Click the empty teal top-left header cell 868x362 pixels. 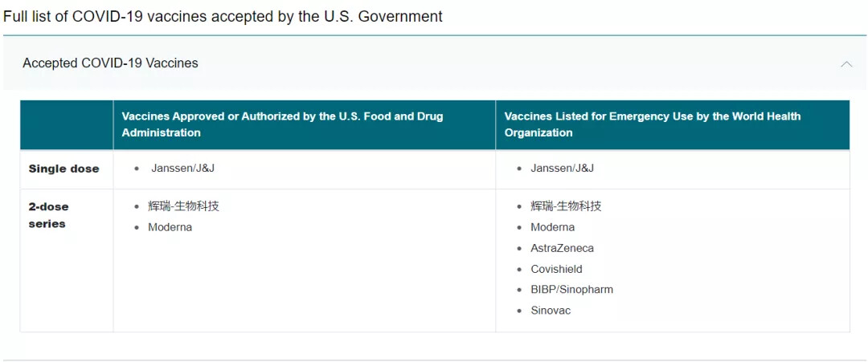67,124
